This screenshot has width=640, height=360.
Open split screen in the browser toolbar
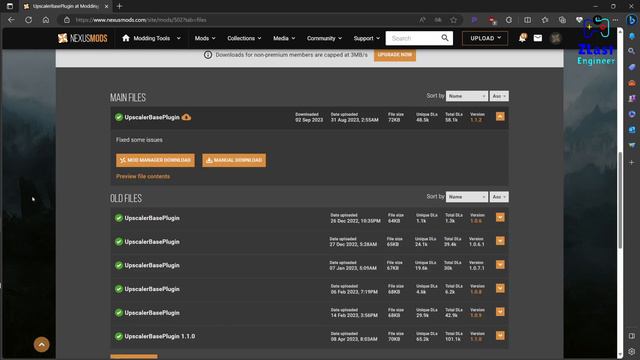pos(527,20)
